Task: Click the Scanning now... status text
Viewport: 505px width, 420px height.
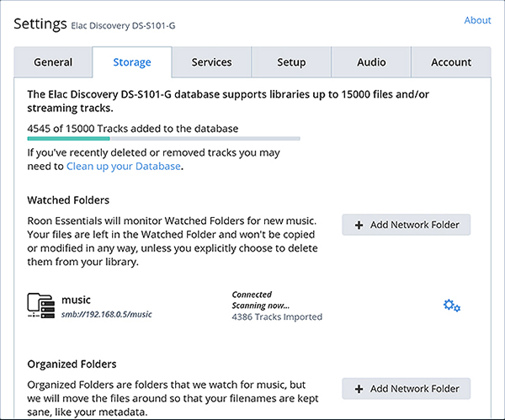Action: [261, 306]
